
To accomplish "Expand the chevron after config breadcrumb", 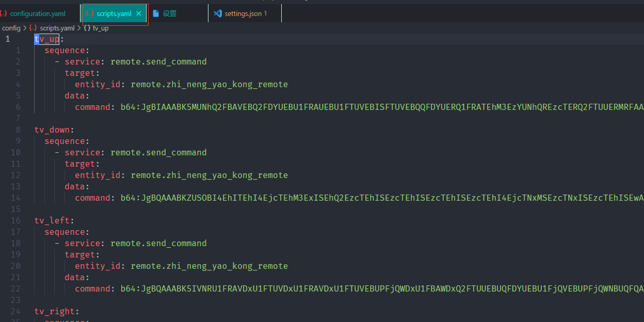I will [25, 28].
